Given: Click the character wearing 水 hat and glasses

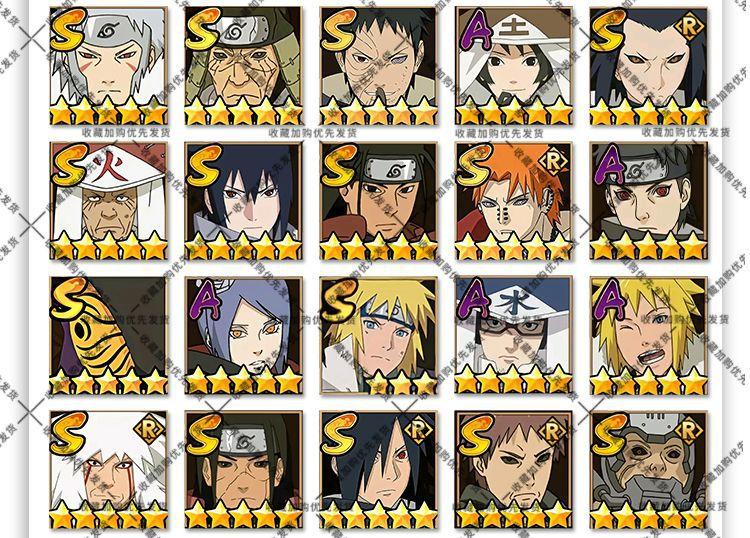Looking at the screenshot, I should coord(514,336).
